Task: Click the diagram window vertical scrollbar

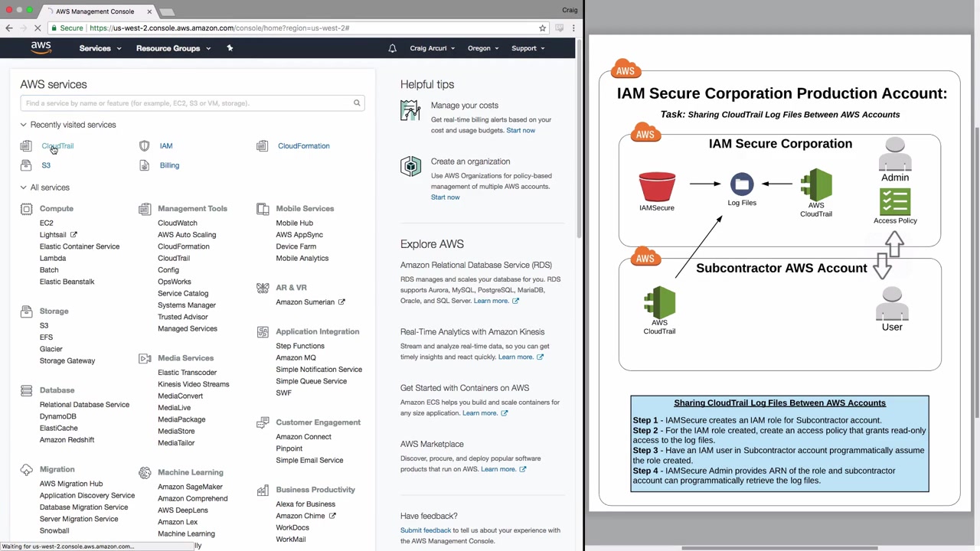Action: click(976, 272)
